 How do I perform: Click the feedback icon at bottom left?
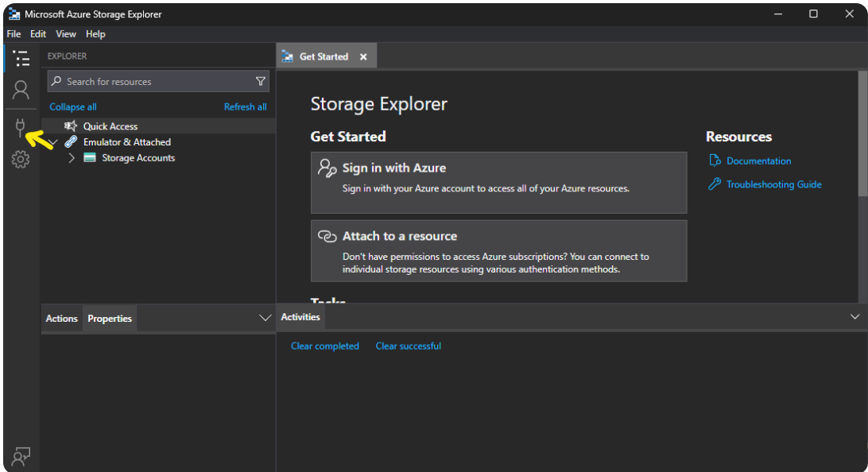21,456
